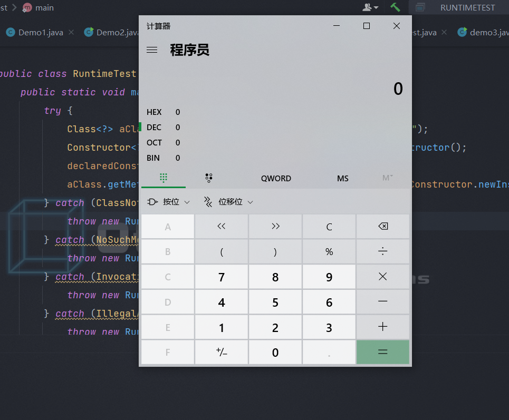Click the number 1 key
The width and height of the screenshot is (509, 420).
222,327
